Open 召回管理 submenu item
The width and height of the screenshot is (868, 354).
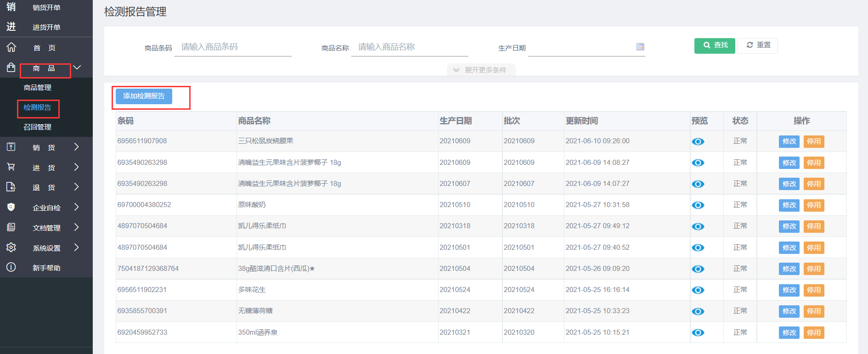38,127
